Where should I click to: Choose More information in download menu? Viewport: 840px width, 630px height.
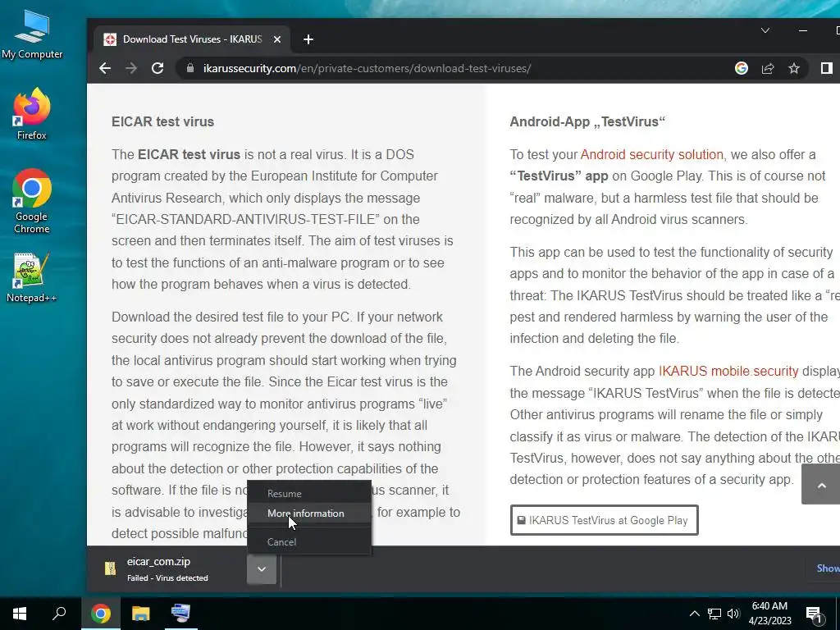click(309, 514)
